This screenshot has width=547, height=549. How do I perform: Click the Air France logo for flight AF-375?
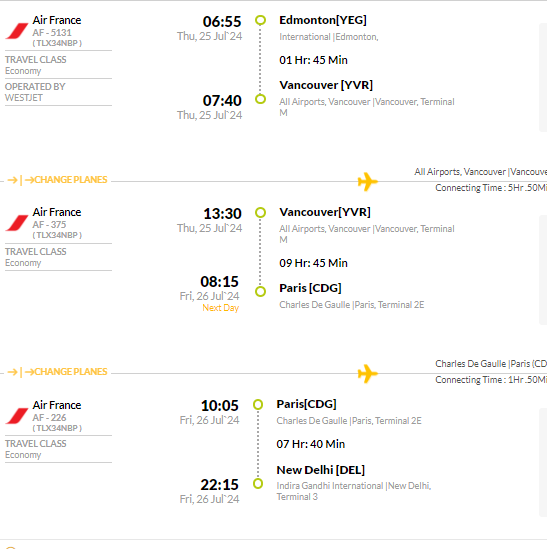pos(17,223)
